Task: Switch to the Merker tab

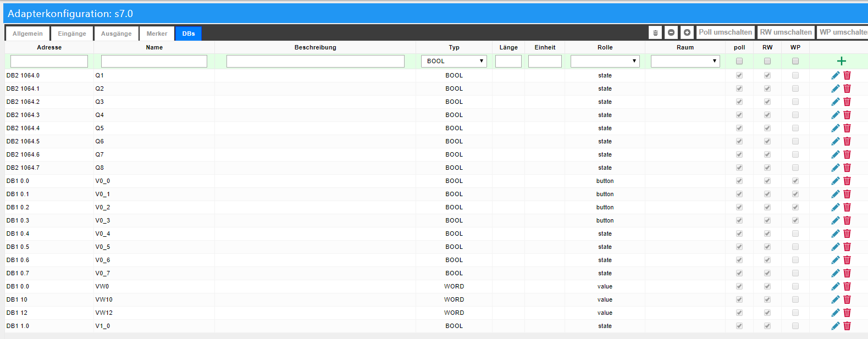Action: coord(157,34)
